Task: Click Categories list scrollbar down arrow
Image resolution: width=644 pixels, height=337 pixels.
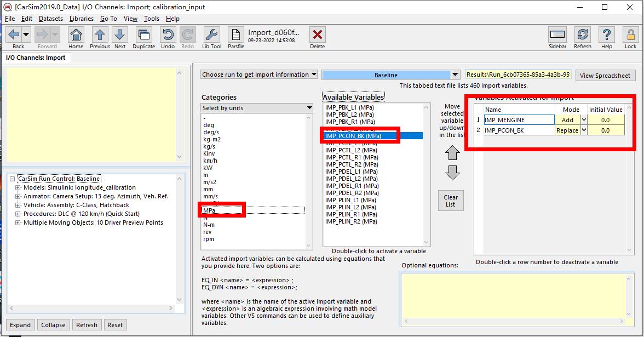Action: click(x=308, y=245)
